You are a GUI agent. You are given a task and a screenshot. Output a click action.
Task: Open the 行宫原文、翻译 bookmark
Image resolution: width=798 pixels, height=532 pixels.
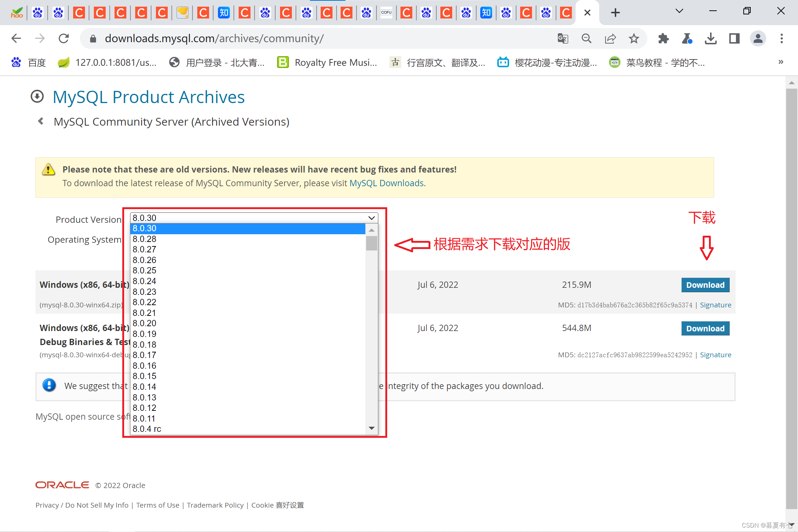438,62
